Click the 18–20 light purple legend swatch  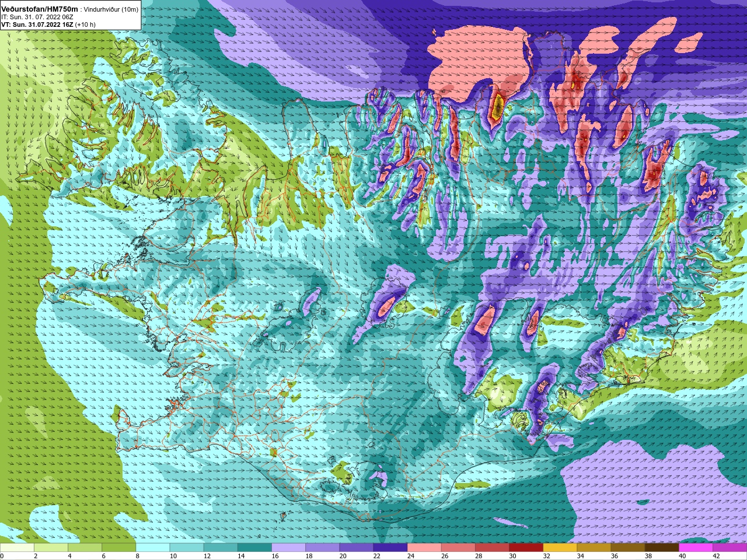click(x=322, y=547)
